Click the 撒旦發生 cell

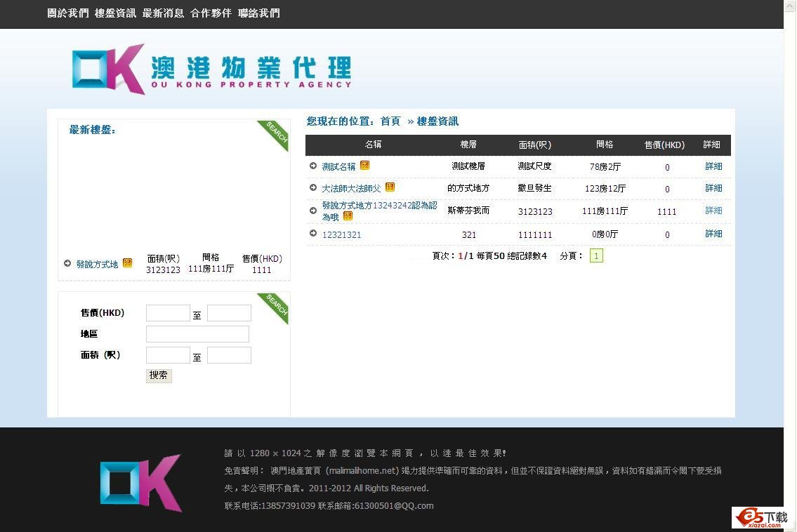tap(534, 188)
